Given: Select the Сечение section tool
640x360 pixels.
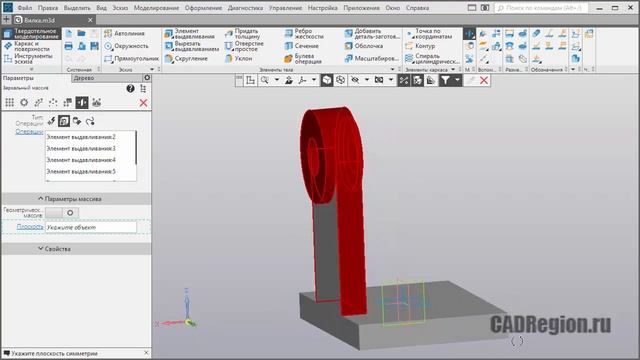Looking at the screenshot, I should pos(301,46).
